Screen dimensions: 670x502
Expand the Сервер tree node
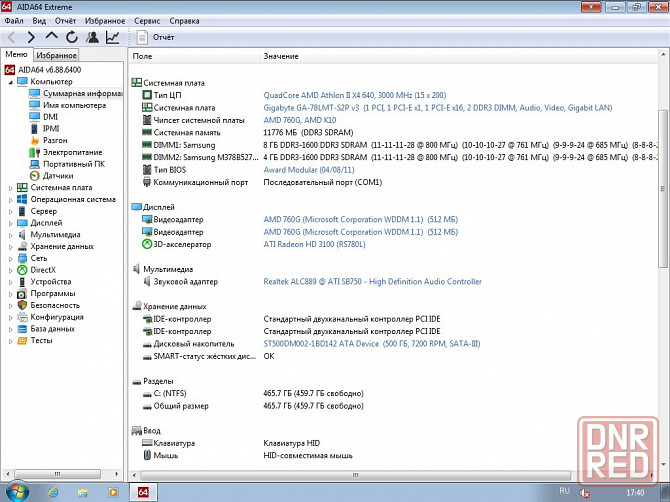tap(11, 211)
